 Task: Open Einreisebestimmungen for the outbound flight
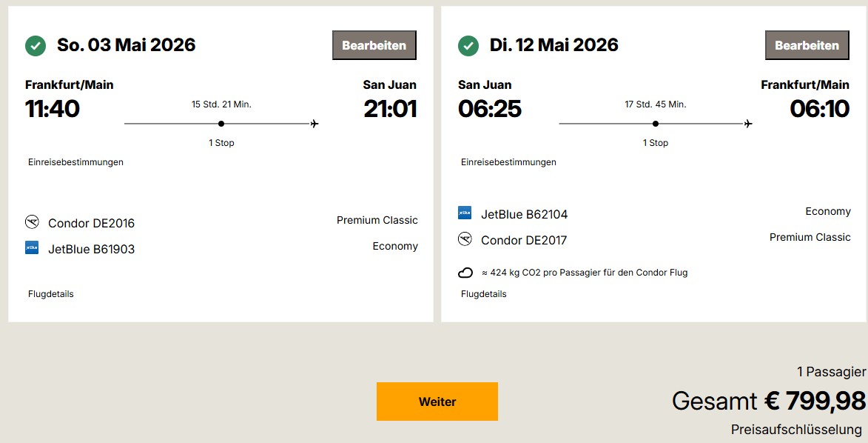click(x=75, y=162)
